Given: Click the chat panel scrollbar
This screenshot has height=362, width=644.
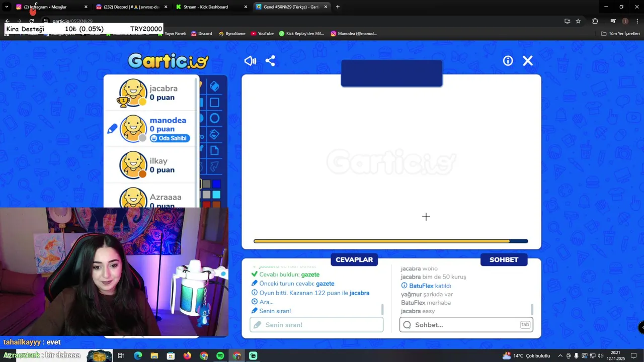Looking at the screenshot, I should pos(532,309).
